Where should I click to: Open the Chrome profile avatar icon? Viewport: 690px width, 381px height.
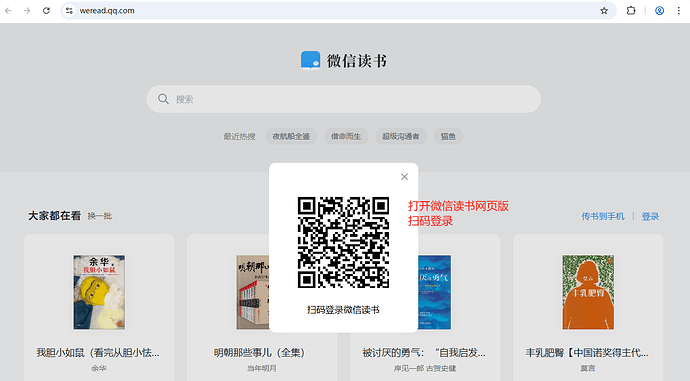tap(659, 11)
